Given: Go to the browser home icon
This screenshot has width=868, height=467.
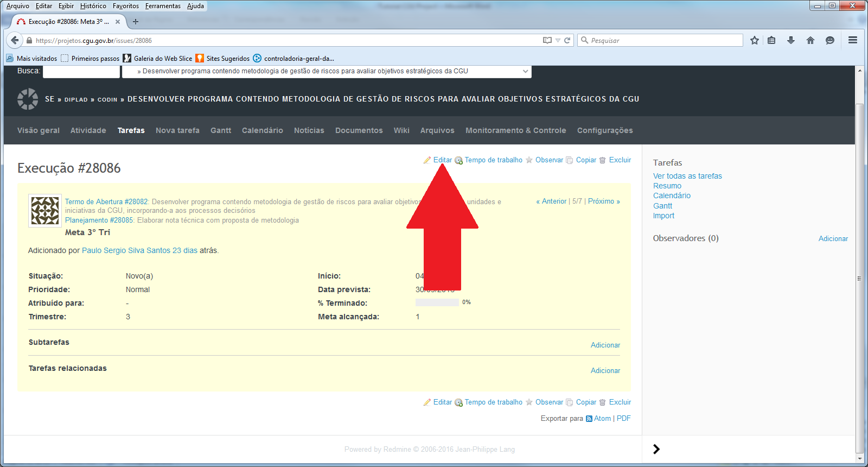Looking at the screenshot, I should (810, 40).
